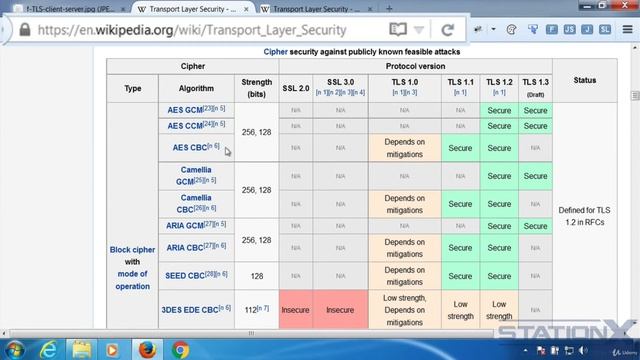Select the active Transport Layer Security tab
Screen dimensions: 640x360
192,9
